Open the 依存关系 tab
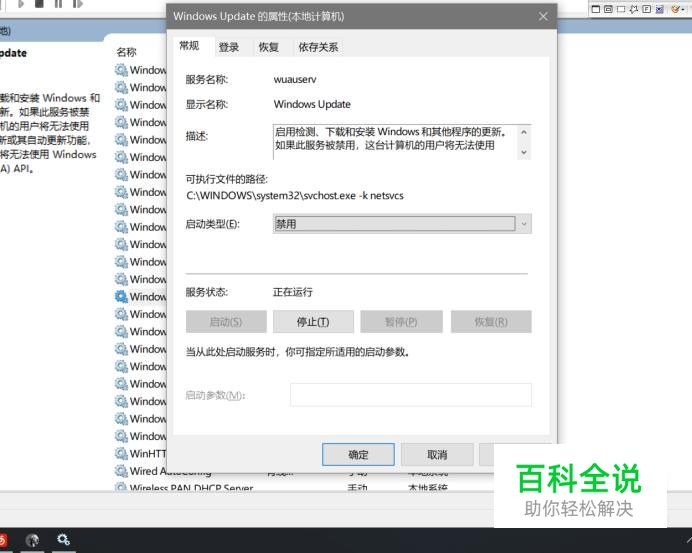The width and height of the screenshot is (692, 553). [x=318, y=47]
